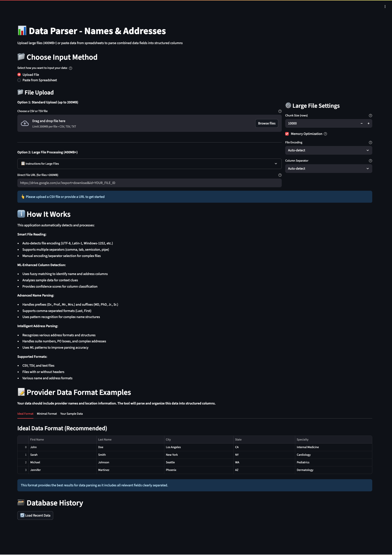
Task: Disable Memory Optimization
Action: click(x=287, y=134)
